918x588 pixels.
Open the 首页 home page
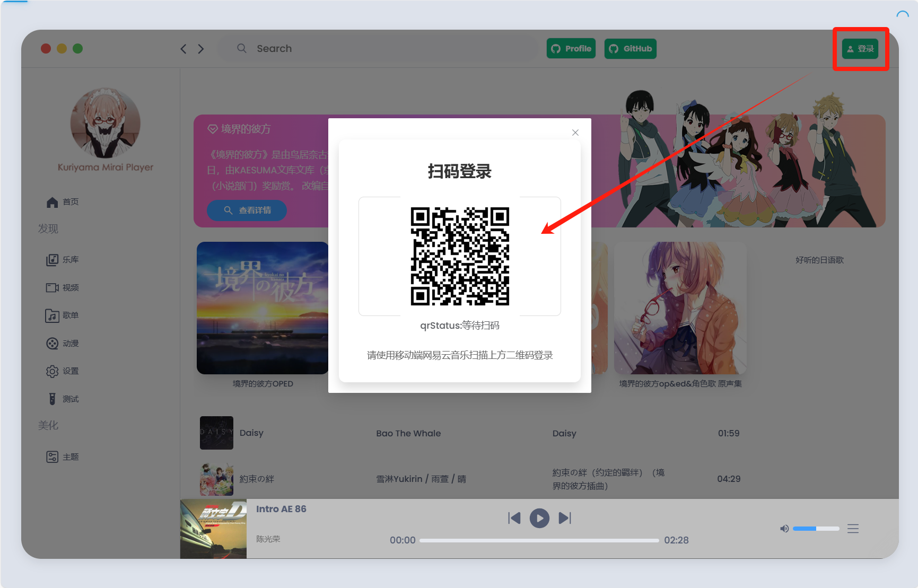coord(63,202)
